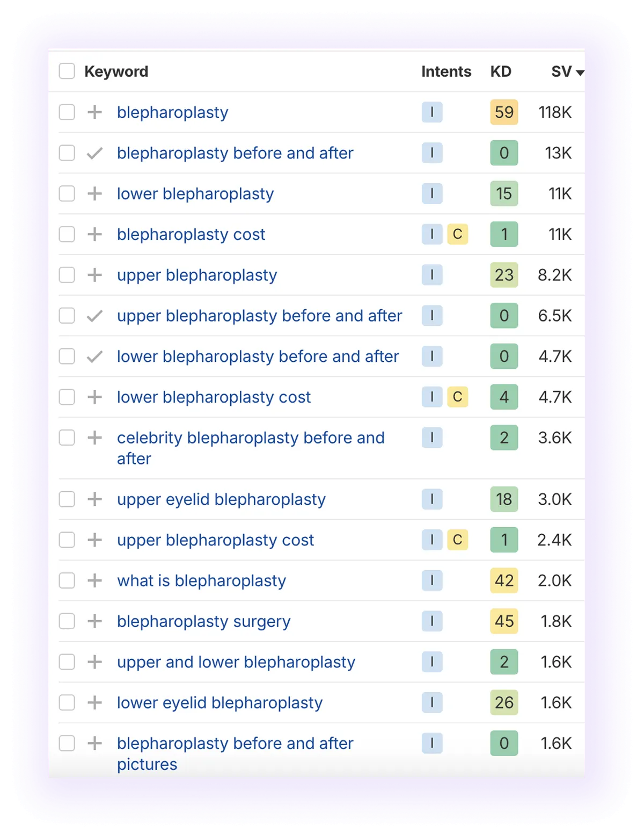Click the plus icon next to "blepharoplasty"

point(94,112)
